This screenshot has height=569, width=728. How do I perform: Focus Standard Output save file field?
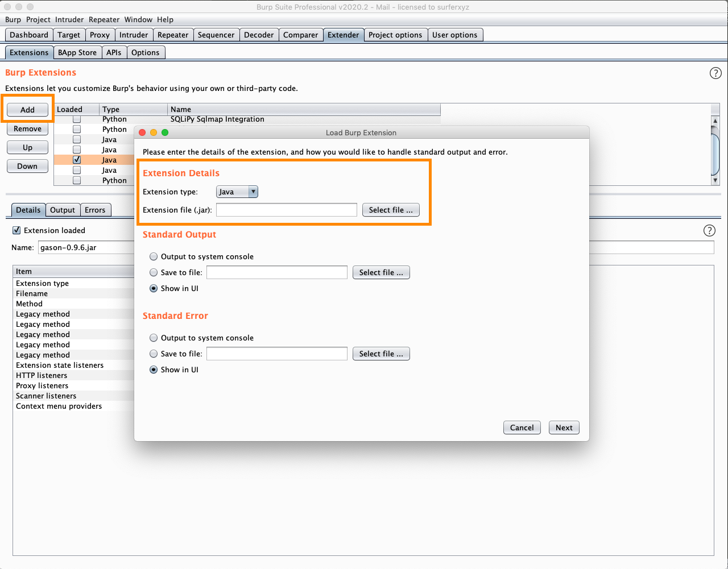[x=277, y=272]
